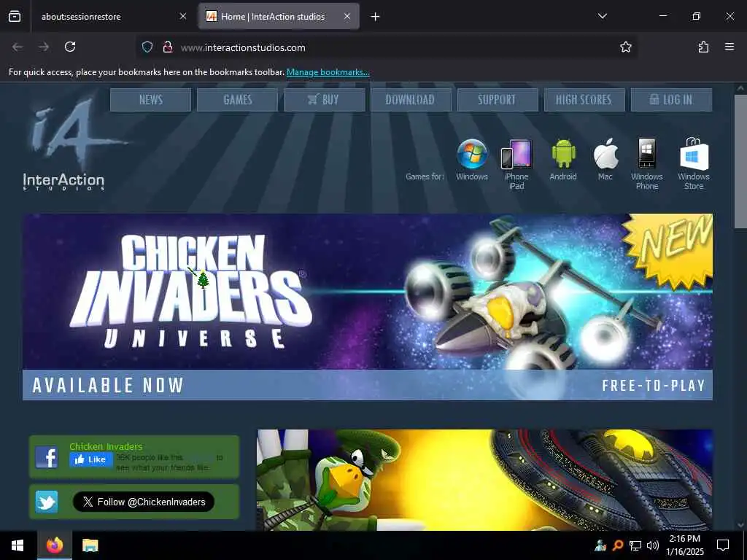Image resolution: width=747 pixels, height=560 pixels.
Task: Open the SUPPORT menu item
Action: [498, 99]
